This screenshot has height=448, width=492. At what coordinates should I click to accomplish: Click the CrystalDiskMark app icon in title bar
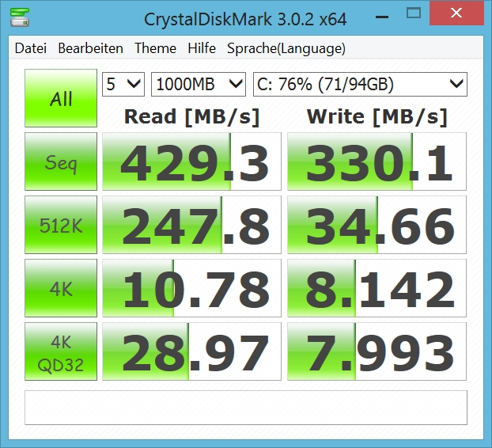[x=20, y=17]
